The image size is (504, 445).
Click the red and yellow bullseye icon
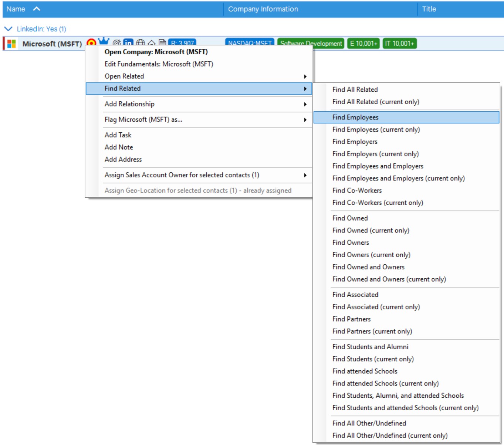click(91, 43)
